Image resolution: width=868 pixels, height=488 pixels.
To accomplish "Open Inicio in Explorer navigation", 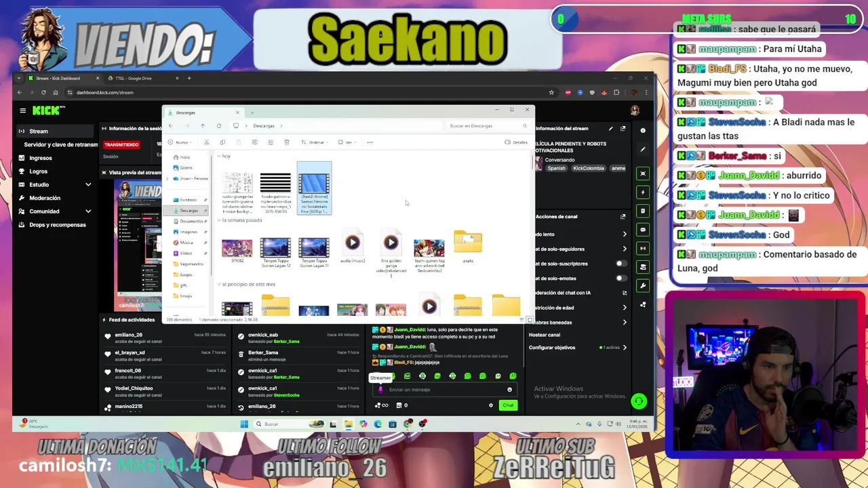I will pyautogui.click(x=182, y=157).
